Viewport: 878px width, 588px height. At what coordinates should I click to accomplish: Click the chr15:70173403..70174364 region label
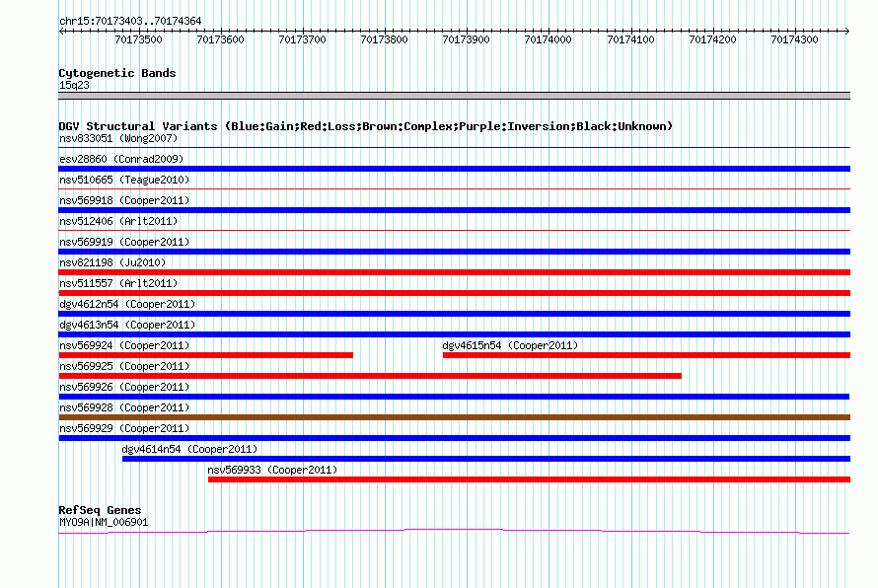click(130, 22)
